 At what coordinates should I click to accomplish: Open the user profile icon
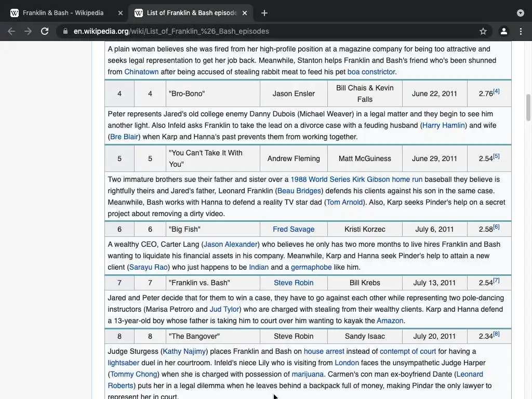pyautogui.click(x=504, y=31)
